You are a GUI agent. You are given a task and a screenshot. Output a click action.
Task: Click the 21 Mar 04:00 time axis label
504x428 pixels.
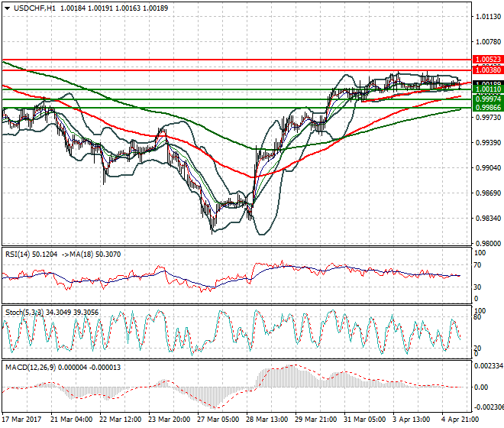click(71, 420)
